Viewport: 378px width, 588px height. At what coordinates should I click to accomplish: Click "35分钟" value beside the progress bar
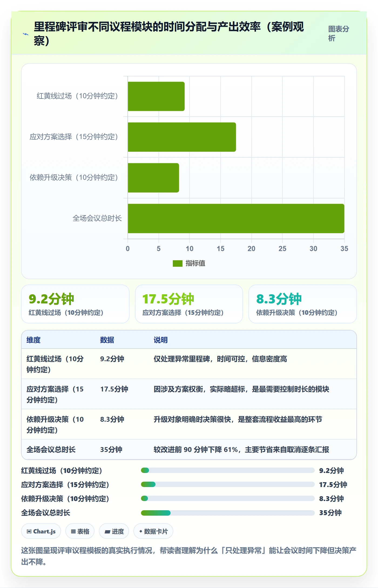tap(330, 513)
